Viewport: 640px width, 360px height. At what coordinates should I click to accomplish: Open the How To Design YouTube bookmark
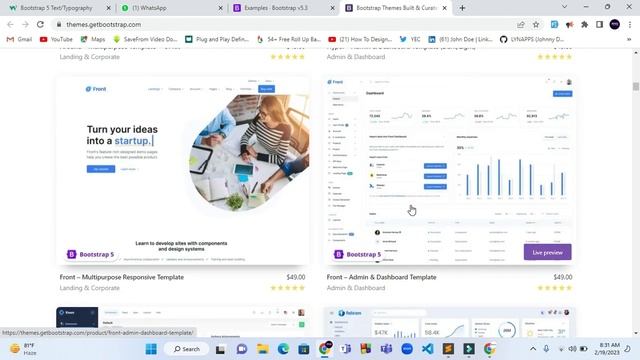click(x=360, y=40)
